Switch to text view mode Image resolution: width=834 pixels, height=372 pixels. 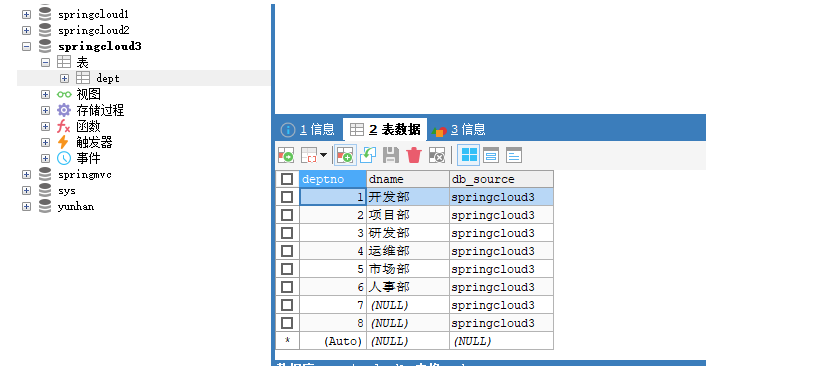click(514, 155)
